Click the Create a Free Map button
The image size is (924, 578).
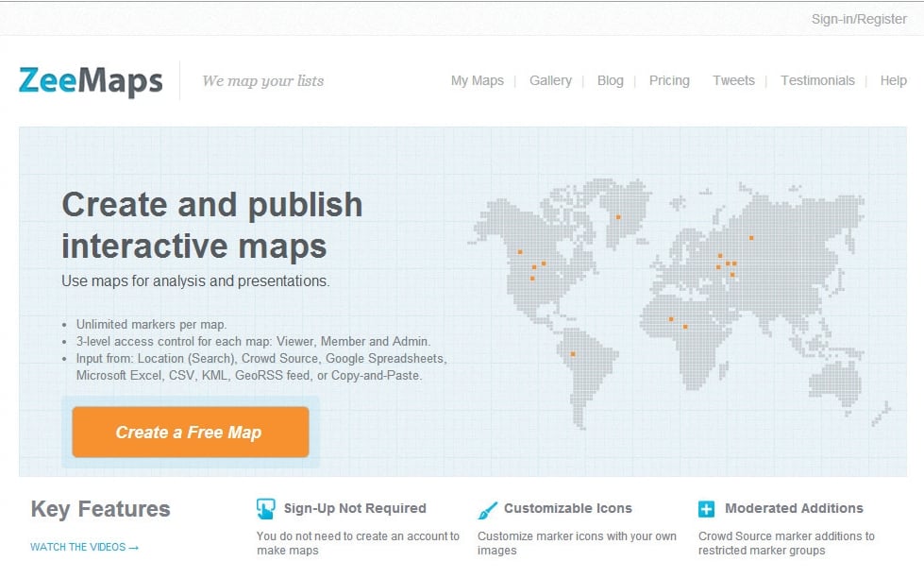(191, 432)
